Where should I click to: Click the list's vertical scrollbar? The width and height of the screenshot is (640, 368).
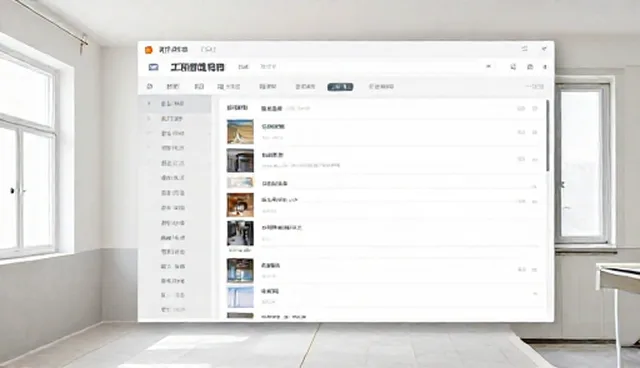(547, 135)
